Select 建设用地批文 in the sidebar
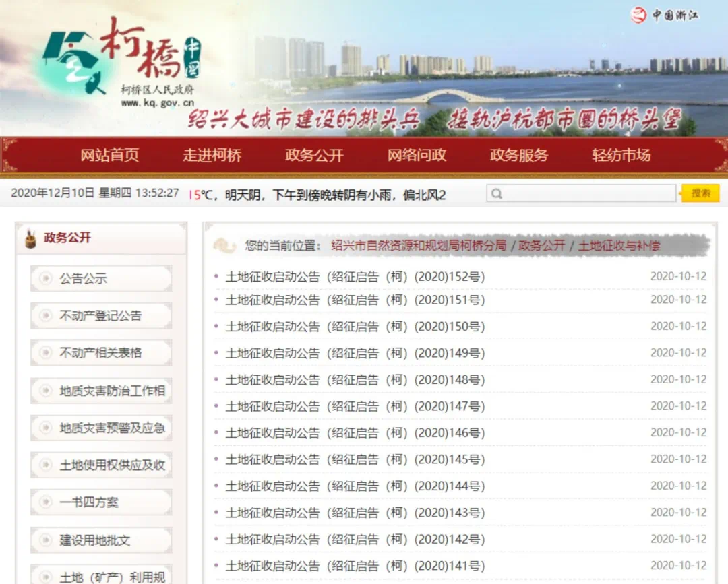The width and height of the screenshot is (728, 584). 94,540
